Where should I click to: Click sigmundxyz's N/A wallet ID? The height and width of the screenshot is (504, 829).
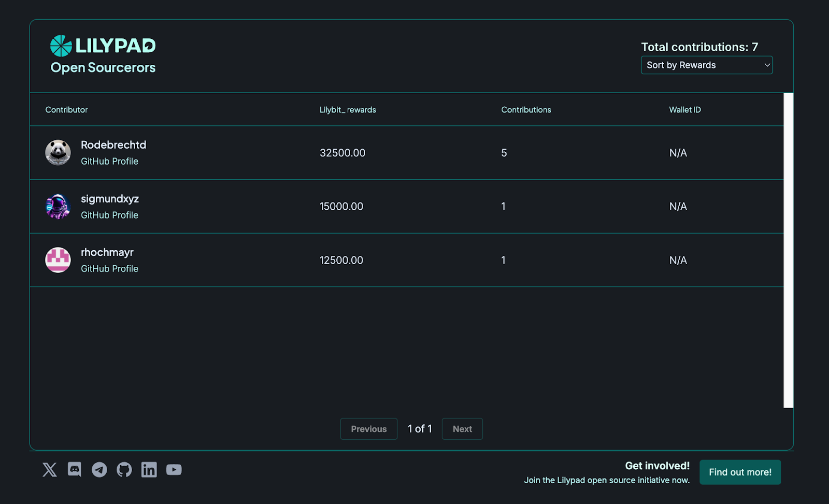point(678,206)
